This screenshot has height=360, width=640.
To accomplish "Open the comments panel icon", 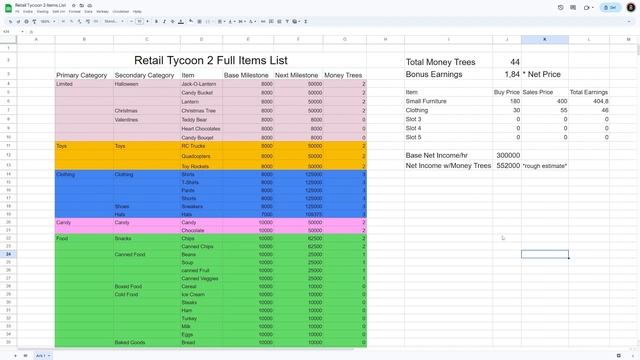I will [x=573, y=7].
